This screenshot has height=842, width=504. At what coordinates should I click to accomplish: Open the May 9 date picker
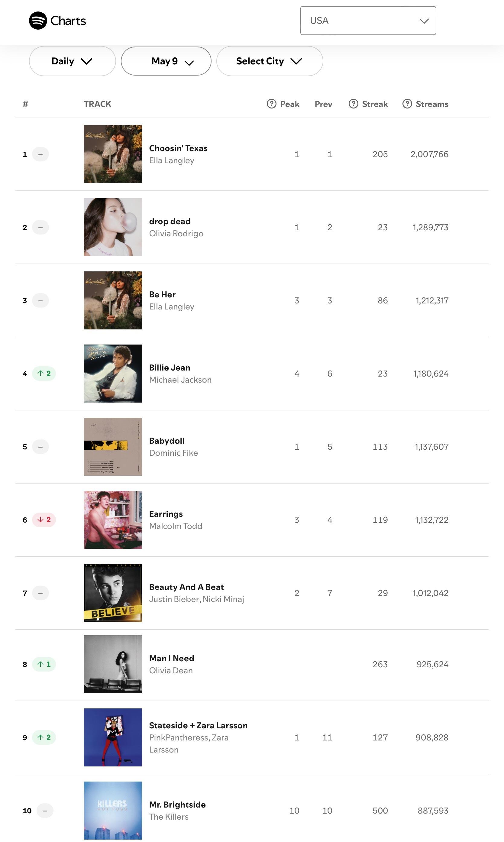pos(166,61)
